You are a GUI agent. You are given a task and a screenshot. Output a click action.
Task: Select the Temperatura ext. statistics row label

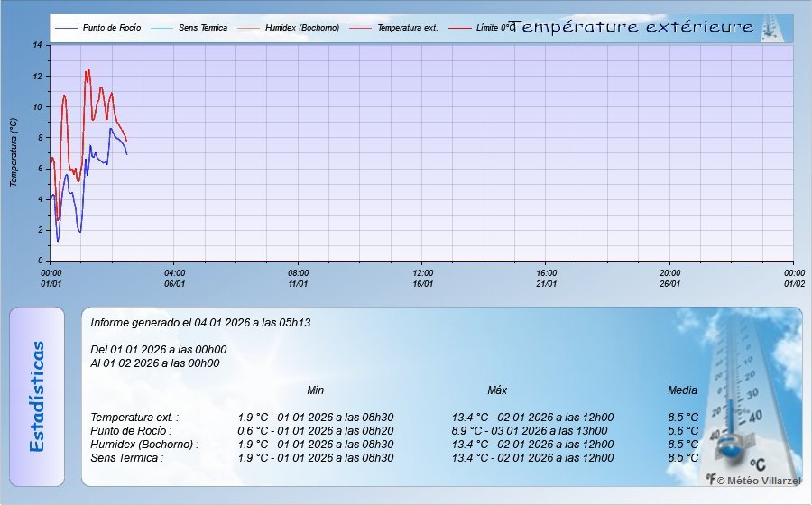tap(134, 418)
